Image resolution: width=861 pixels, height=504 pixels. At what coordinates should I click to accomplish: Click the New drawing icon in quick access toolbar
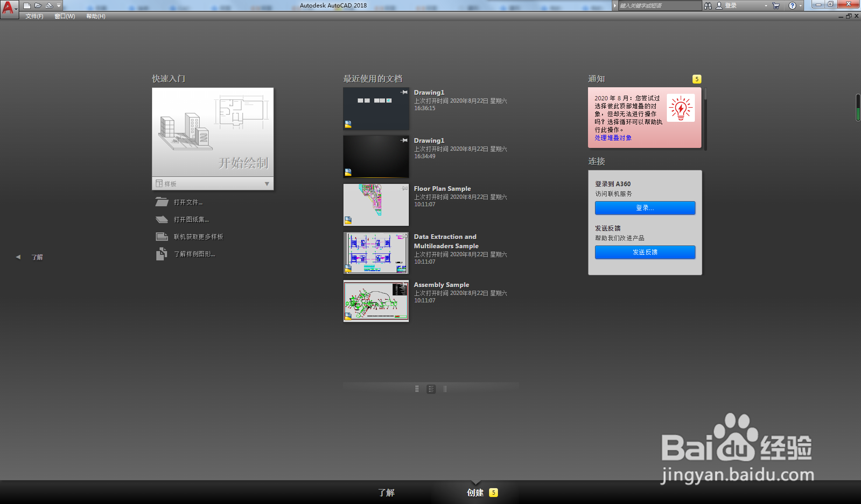coord(27,6)
